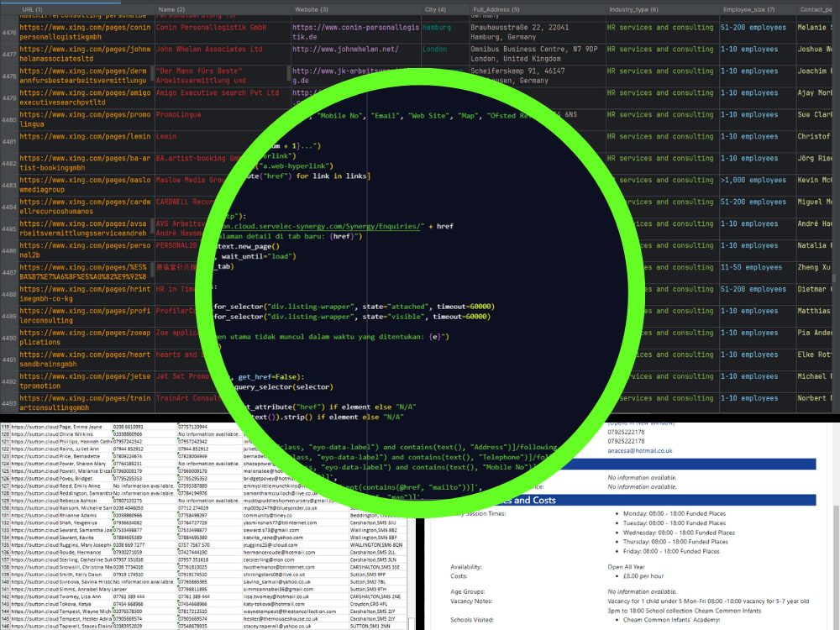840x630 pixels.
Task: Select row number 4483 in the table
Action: pyautogui.click(x=9, y=186)
